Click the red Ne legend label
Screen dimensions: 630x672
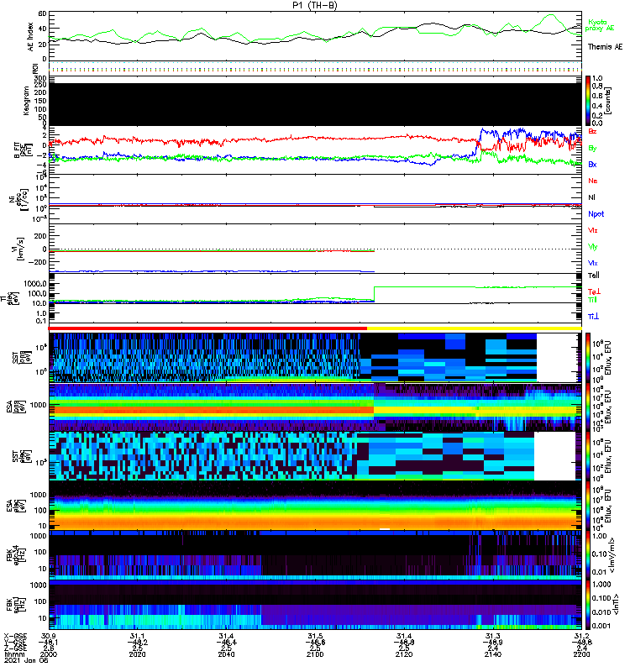593,181
